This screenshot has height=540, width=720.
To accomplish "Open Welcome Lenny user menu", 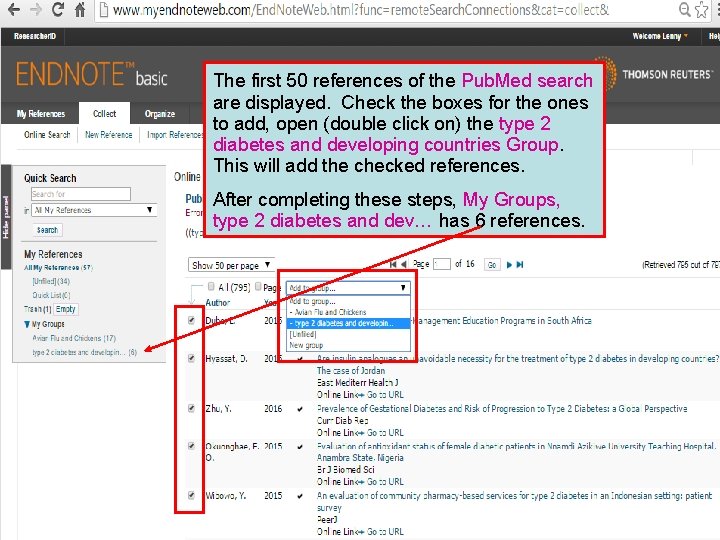I will click(x=660, y=36).
